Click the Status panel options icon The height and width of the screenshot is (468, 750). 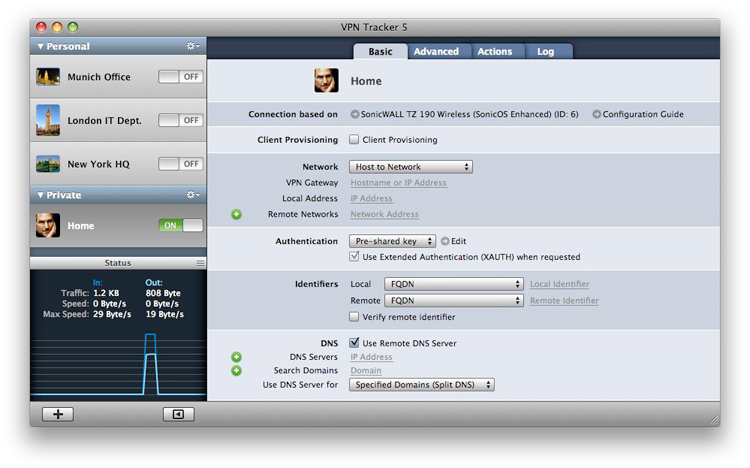click(x=200, y=263)
